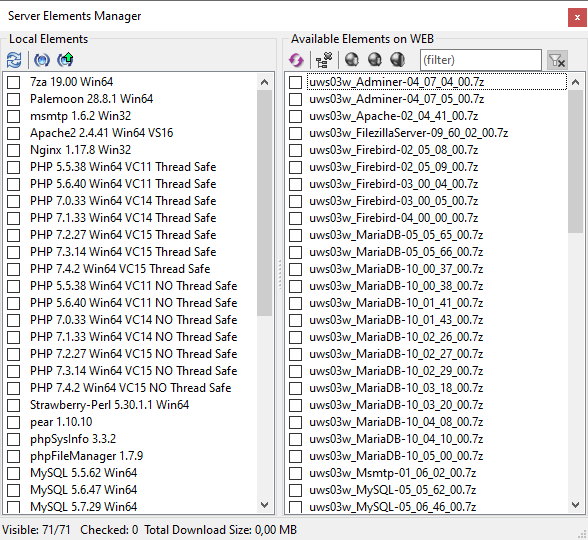Screen dimensions: 588x540
Task: Click the Local Elements list scroll down arrow
Action: [264, 505]
